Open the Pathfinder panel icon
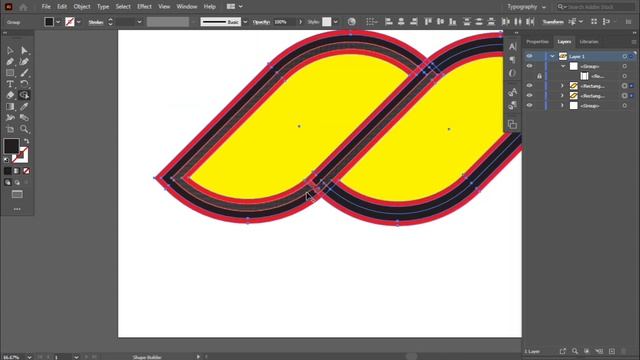The width and height of the screenshot is (640, 360). pos(512,124)
